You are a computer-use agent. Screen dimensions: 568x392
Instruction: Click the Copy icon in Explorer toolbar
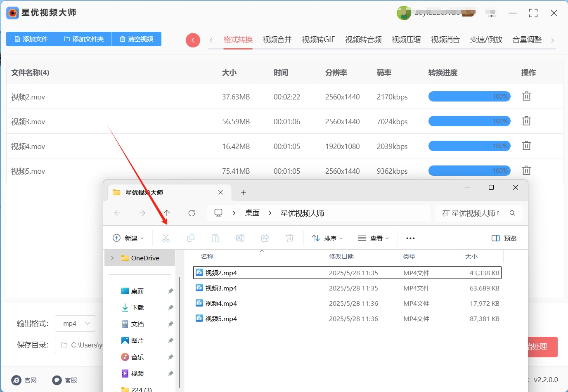click(x=191, y=238)
